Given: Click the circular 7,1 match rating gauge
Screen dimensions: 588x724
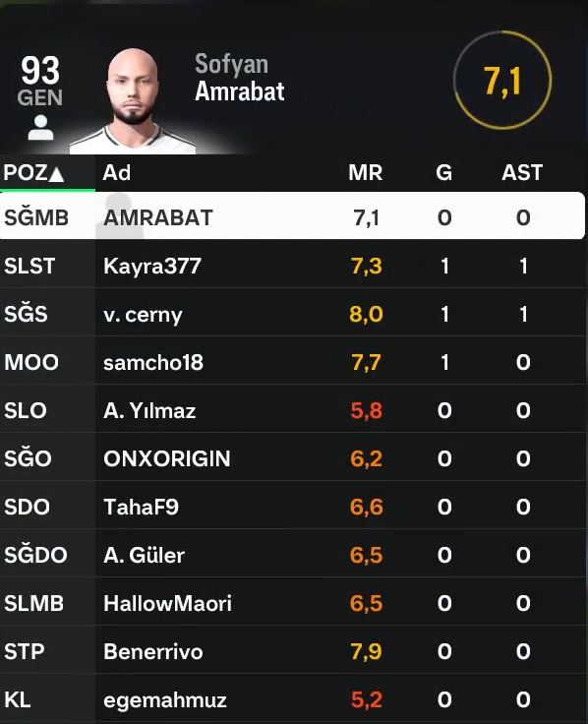Looking at the screenshot, I should (x=502, y=80).
